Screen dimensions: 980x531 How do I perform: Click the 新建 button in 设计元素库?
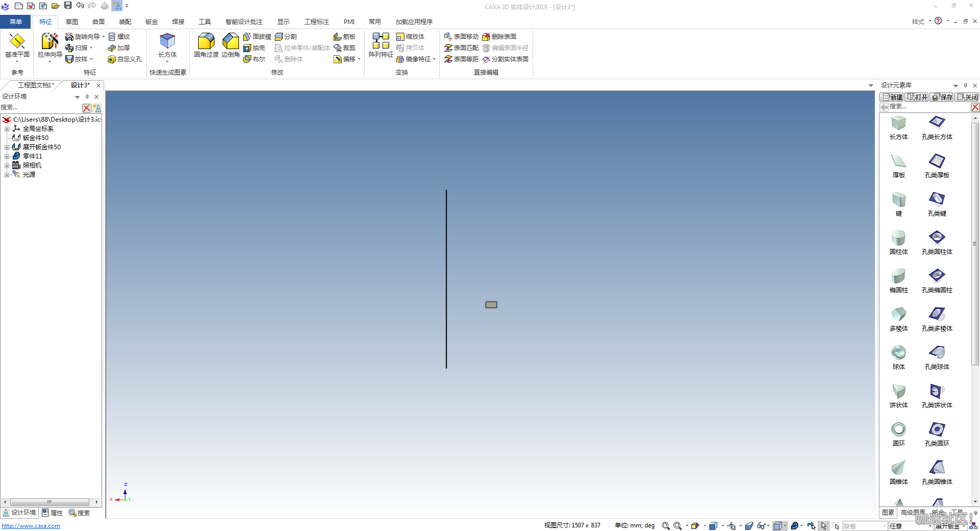pyautogui.click(x=893, y=97)
